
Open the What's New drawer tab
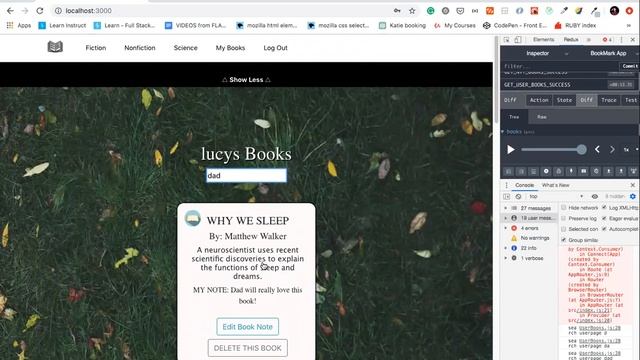click(556, 185)
